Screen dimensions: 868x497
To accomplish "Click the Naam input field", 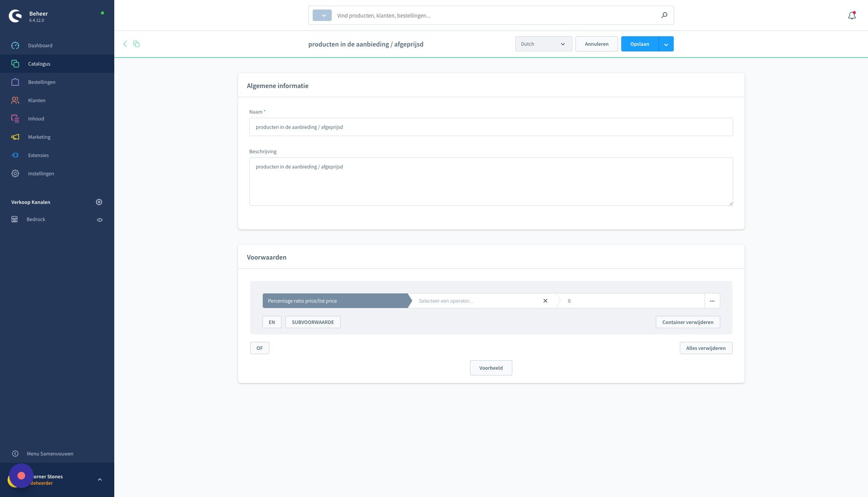I will pos(491,127).
